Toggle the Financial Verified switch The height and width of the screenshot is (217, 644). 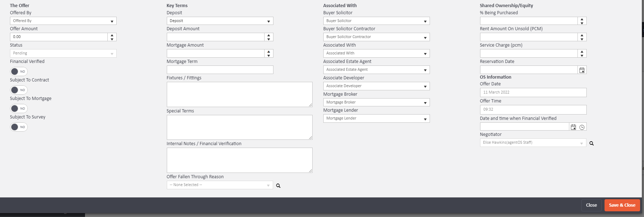coord(18,72)
